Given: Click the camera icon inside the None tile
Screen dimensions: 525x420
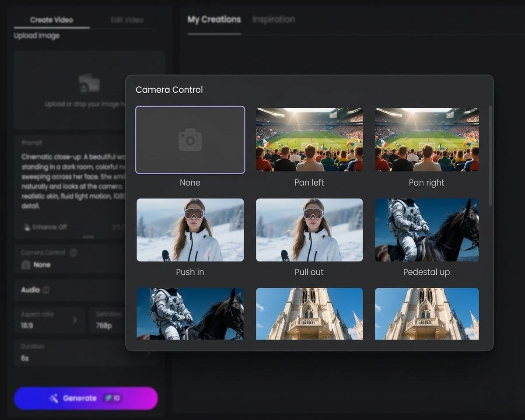Looking at the screenshot, I should pos(190,139).
